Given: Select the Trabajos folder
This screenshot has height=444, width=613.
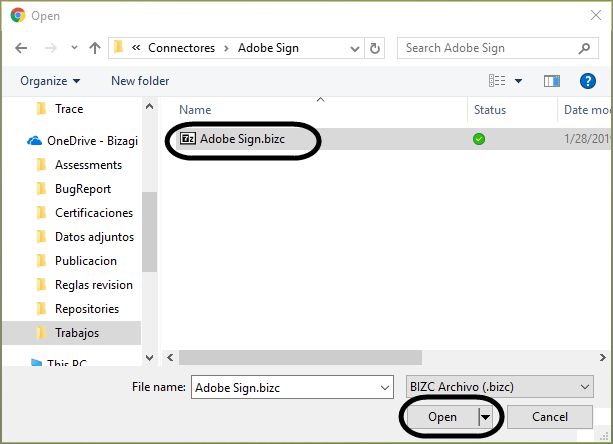Looking at the screenshot, I should [x=72, y=333].
